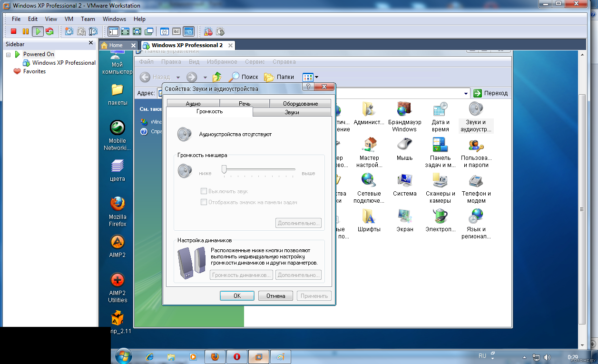Image resolution: width=598 pixels, height=364 pixels.
Task: Switch to the Звуки tab
Action: pyautogui.click(x=292, y=112)
